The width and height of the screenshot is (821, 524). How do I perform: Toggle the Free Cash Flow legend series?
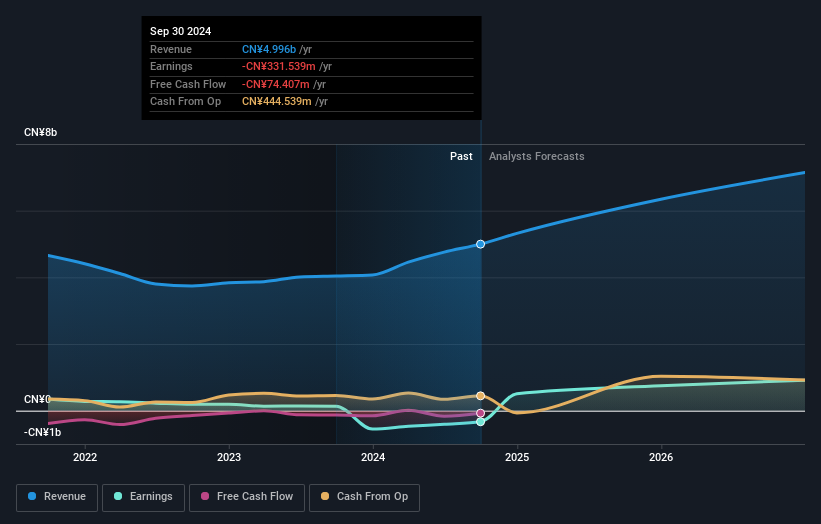(x=247, y=497)
